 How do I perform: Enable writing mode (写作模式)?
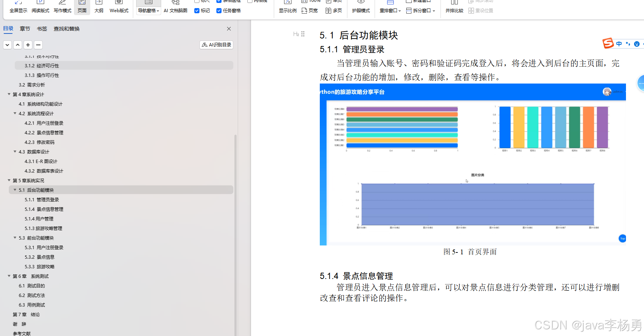[63, 7]
